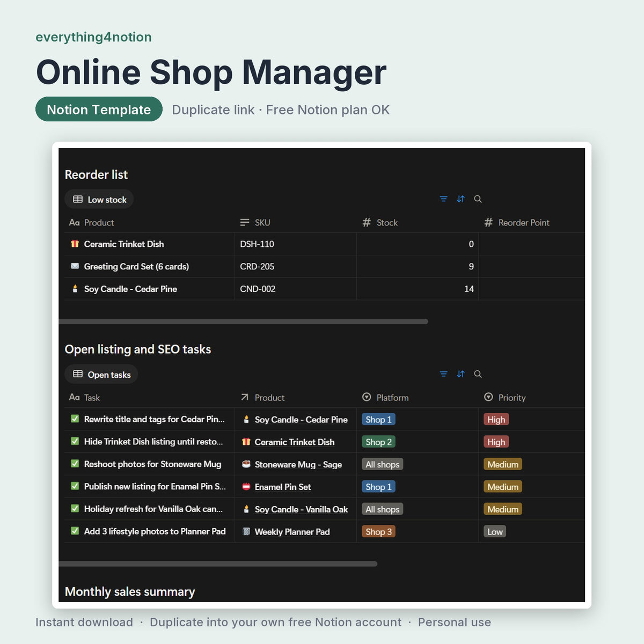Open Product relation column header in tasks table
644x644 pixels.
262,398
